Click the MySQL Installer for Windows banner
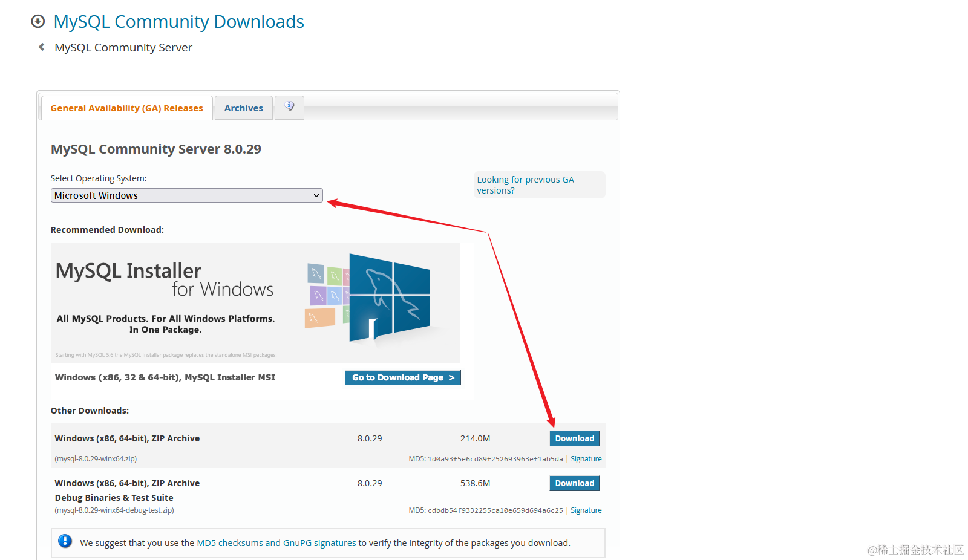 point(255,302)
